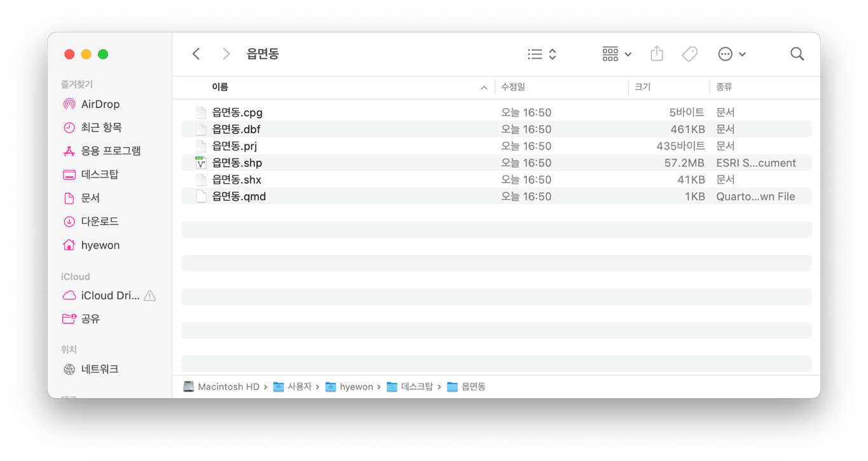This screenshot has height=461, width=868.
Task: Click the 읍면동.cpg document icon
Action: coord(201,113)
